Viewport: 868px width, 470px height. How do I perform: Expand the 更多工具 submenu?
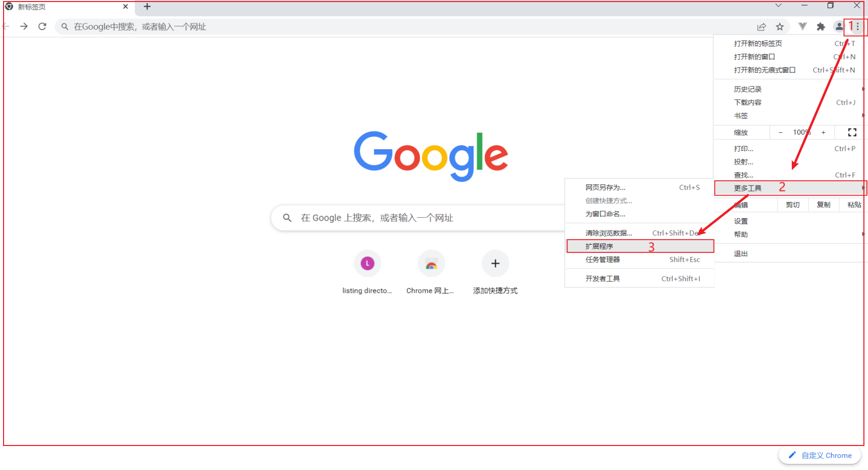[790, 188]
